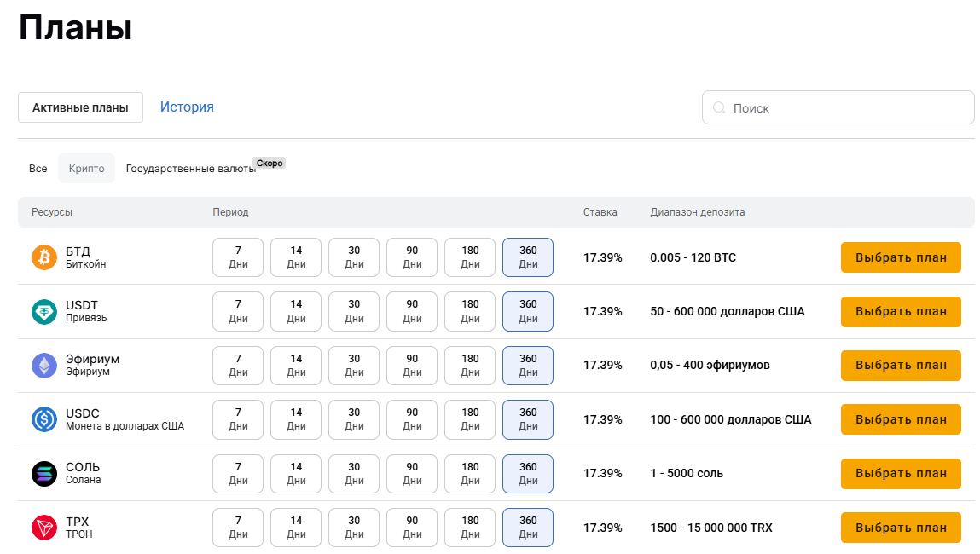
Task: Select Государственные валюты filter
Action: tap(190, 169)
